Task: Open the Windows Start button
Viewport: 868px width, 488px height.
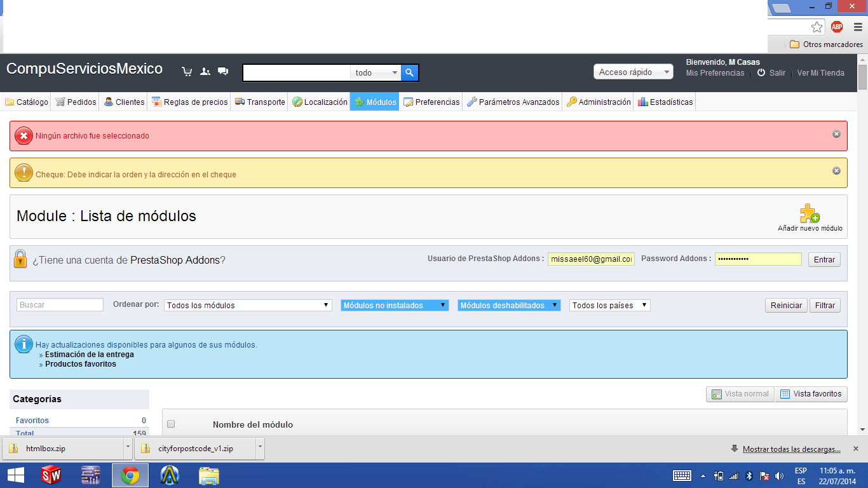Action: tap(16, 475)
